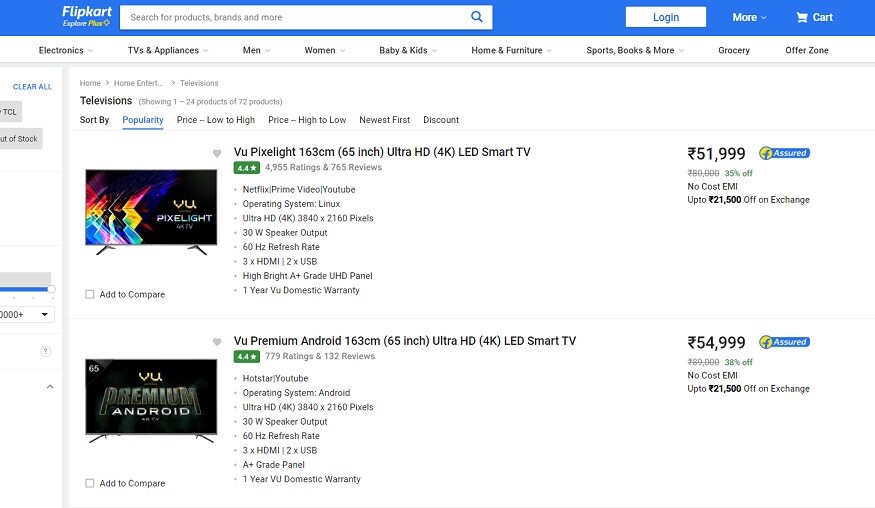Sort by Newest First
Image resolution: width=875 pixels, height=508 pixels.
point(384,120)
